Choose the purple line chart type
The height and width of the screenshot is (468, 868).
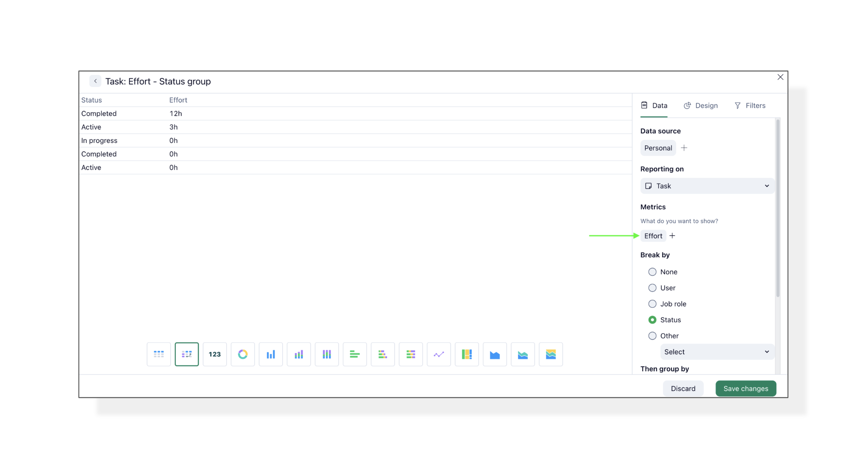[x=438, y=354]
